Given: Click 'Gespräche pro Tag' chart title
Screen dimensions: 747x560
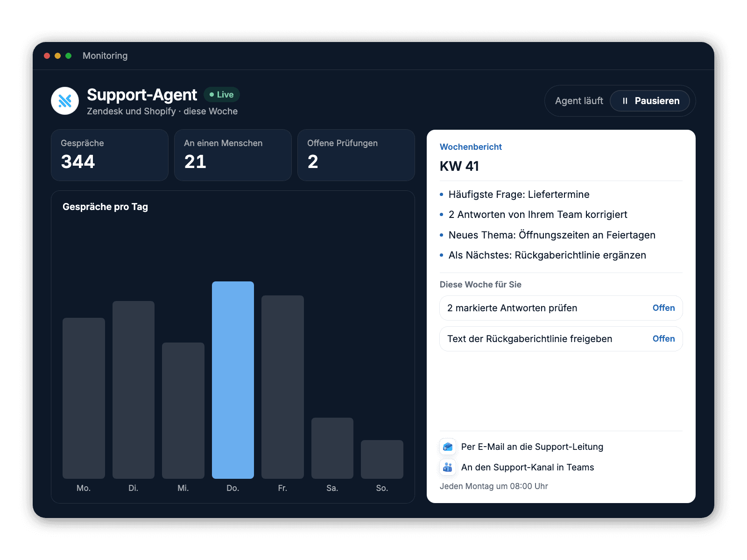Looking at the screenshot, I should pos(105,207).
